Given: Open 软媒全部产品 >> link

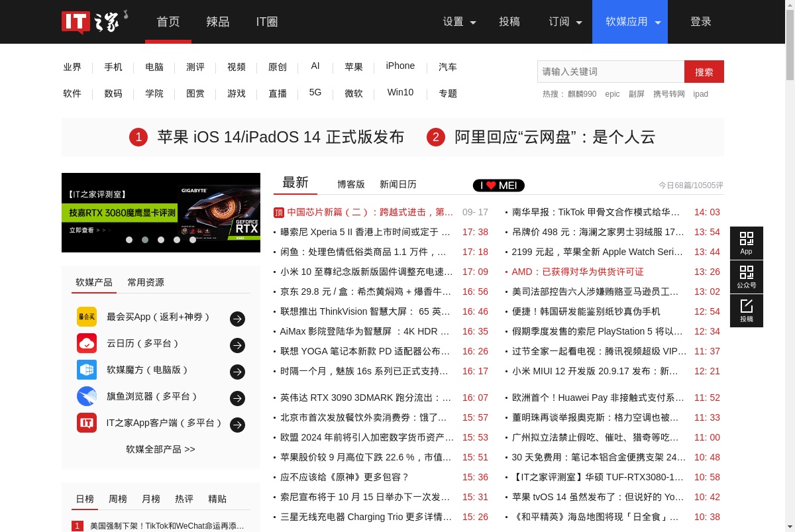Looking at the screenshot, I should [x=161, y=449].
